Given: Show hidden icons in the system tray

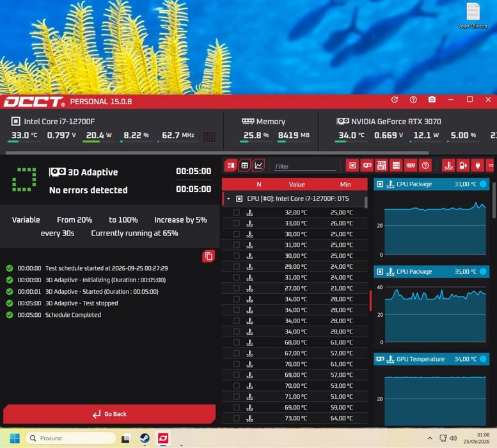Looking at the screenshot, I should [430, 438].
